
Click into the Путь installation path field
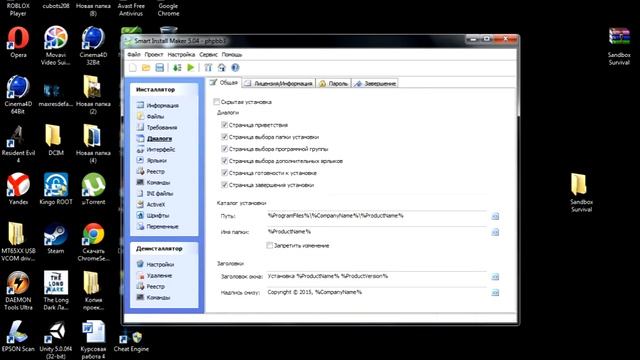376,216
